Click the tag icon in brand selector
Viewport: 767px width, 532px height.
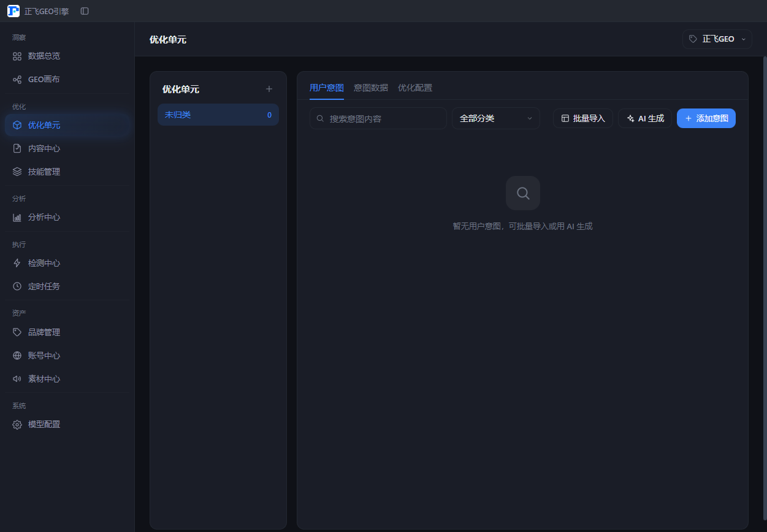(693, 39)
